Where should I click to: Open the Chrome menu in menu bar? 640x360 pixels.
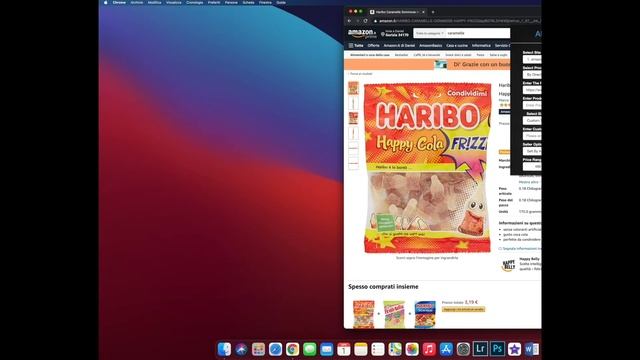(x=119, y=2)
